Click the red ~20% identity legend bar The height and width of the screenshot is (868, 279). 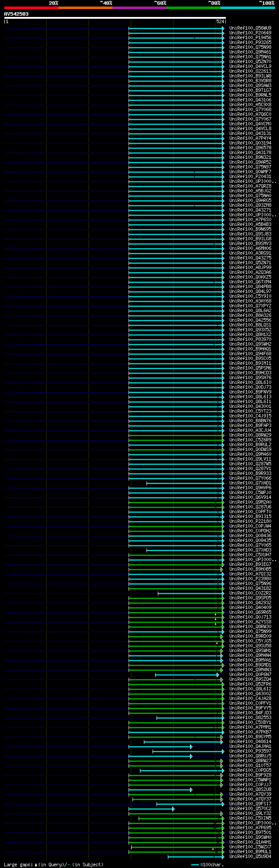[x=31, y=7]
